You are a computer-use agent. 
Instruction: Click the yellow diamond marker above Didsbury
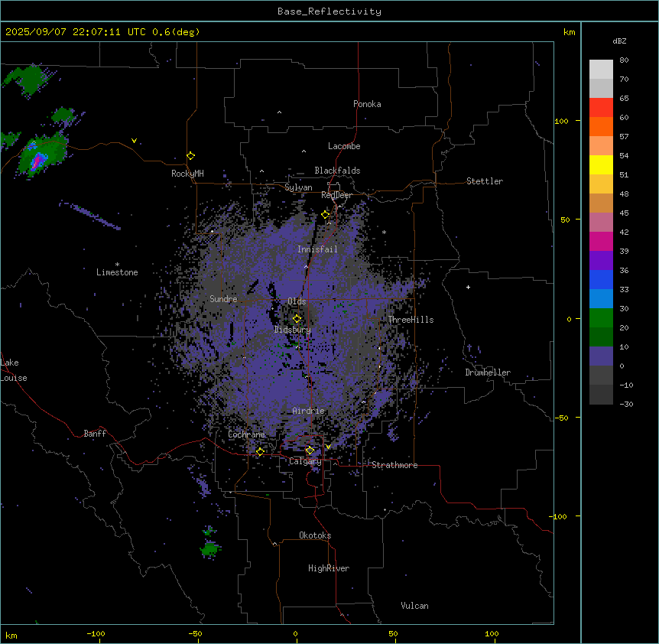tap(297, 319)
